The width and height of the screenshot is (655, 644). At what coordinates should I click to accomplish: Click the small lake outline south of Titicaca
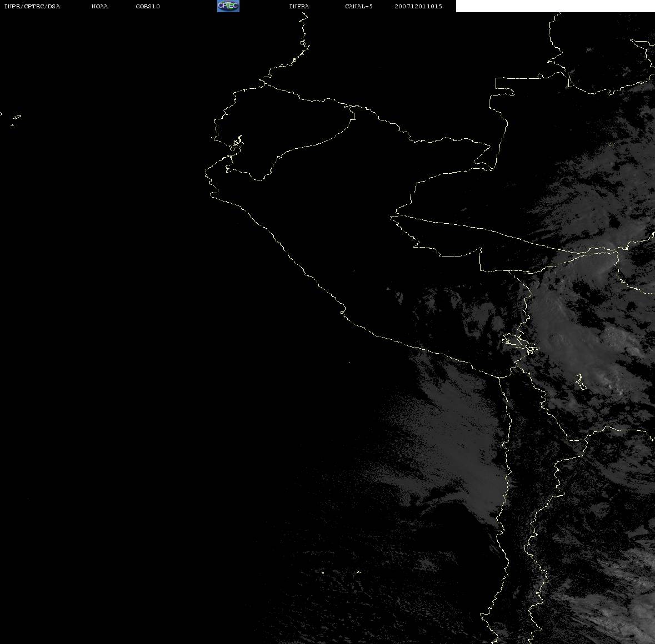tap(579, 381)
